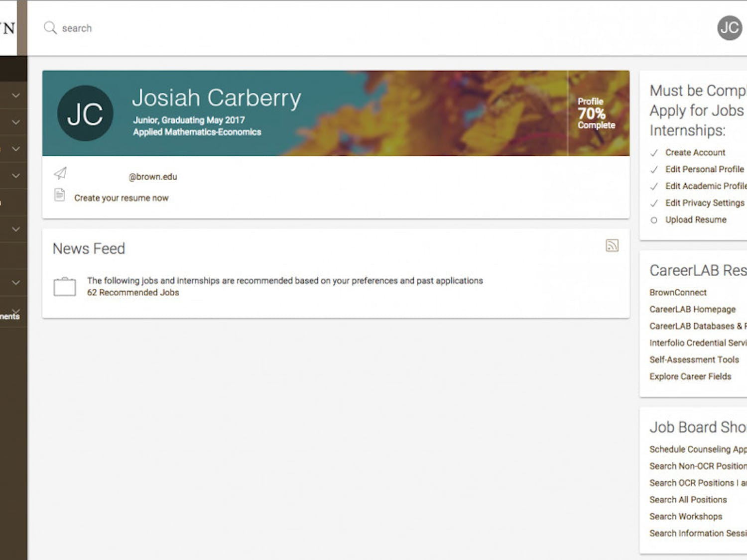Viewport: 747px width, 560px height.
Task: Click the Create your resume now link
Action: click(x=121, y=198)
